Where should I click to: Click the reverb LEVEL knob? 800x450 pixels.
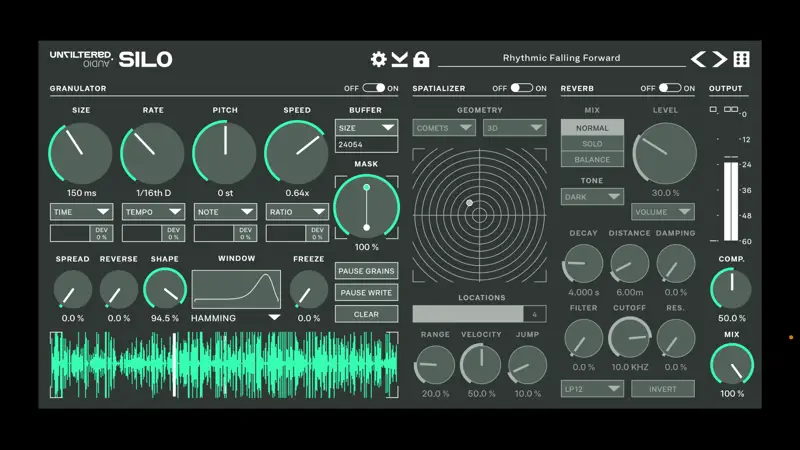665,153
